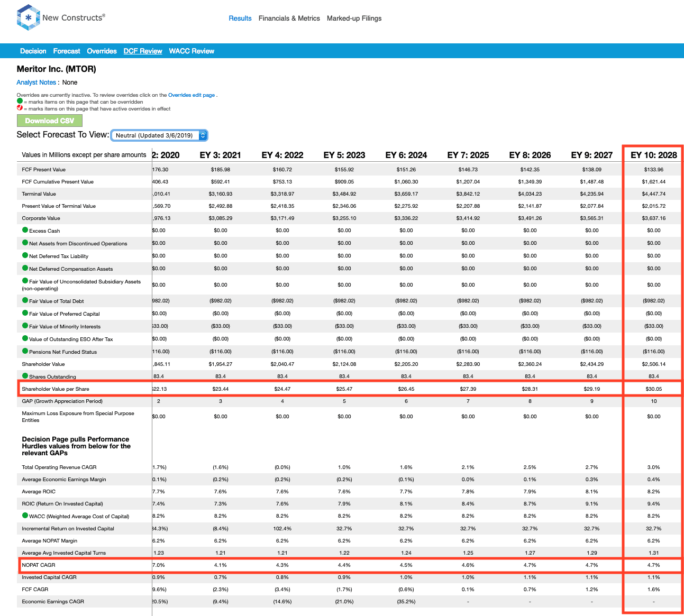Click the Economic Earnings CAGR row label
Image resolution: width=684 pixels, height=616 pixels.
(53, 602)
